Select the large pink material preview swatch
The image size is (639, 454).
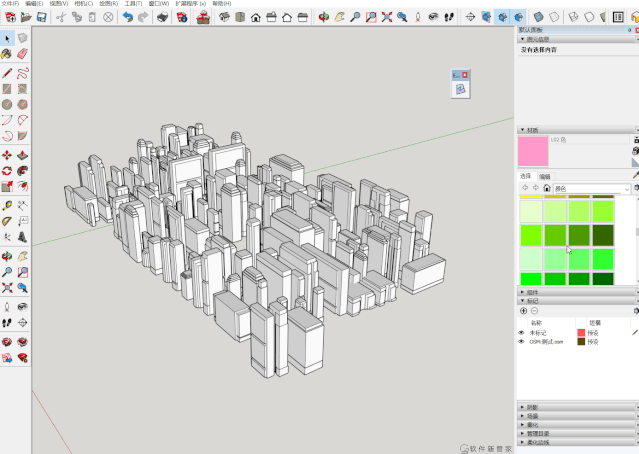tap(532, 152)
